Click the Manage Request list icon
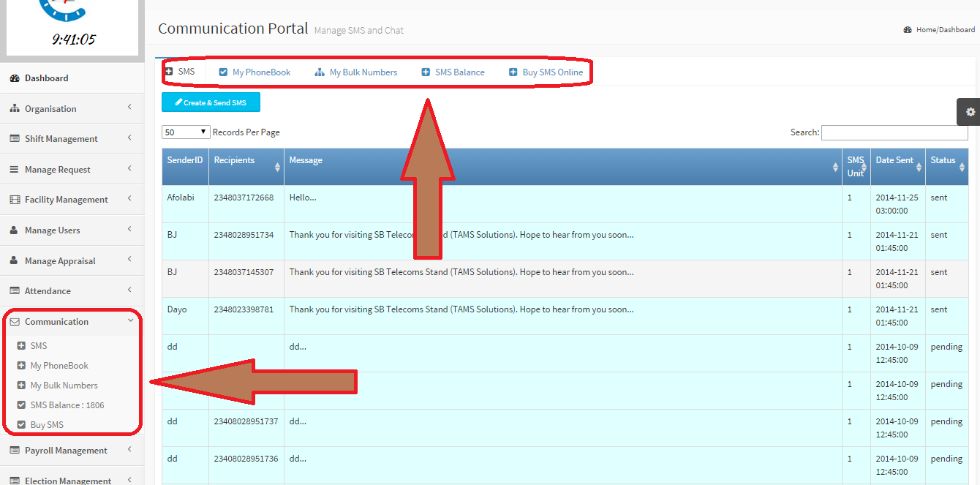Screen dimensions: 980x485 pyautogui.click(x=15, y=170)
